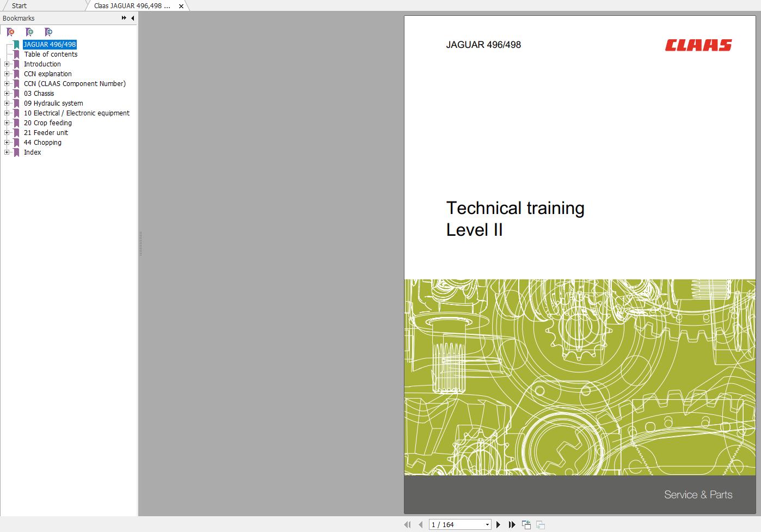Switch to the Start tab
This screenshot has height=532, width=761.
19,5
